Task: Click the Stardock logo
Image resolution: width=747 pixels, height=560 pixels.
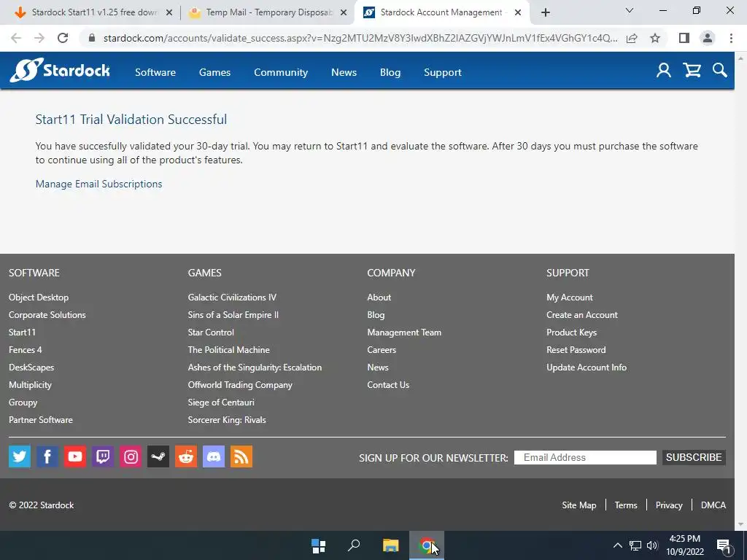Action: pos(60,71)
